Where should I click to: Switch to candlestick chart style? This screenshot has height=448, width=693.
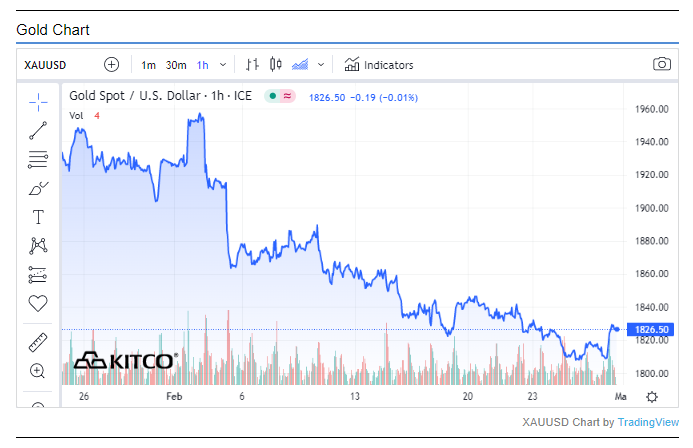coord(276,65)
